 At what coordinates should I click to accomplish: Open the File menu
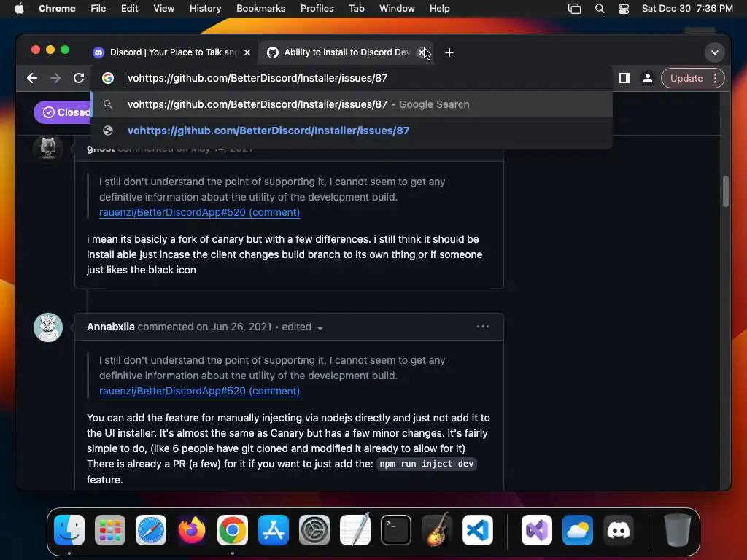[x=98, y=9]
